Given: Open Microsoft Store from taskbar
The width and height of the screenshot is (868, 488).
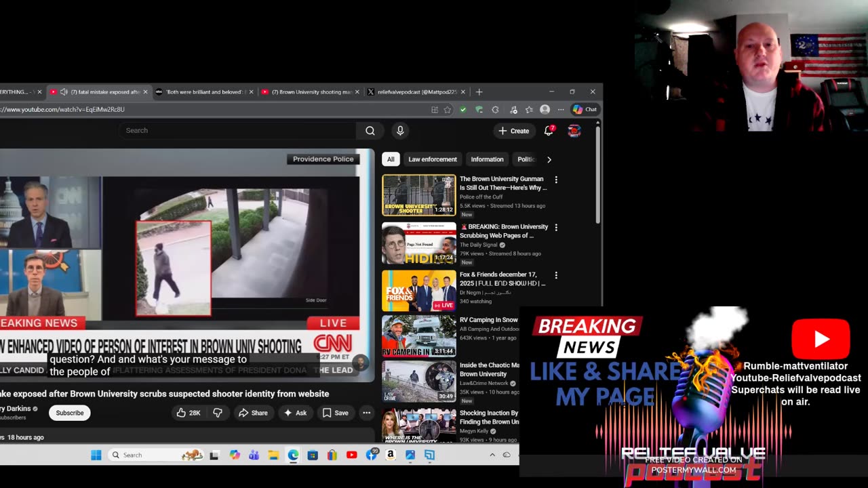Looking at the screenshot, I should [x=313, y=455].
